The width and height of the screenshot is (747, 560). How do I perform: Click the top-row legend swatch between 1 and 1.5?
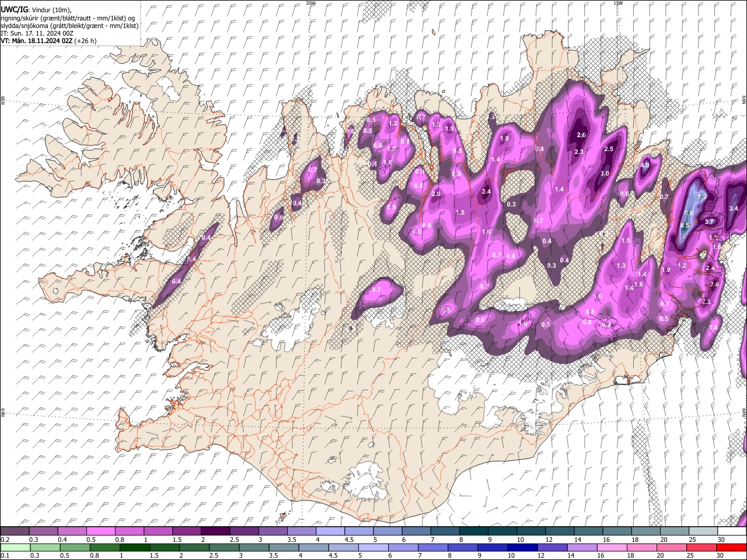(158, 531)
